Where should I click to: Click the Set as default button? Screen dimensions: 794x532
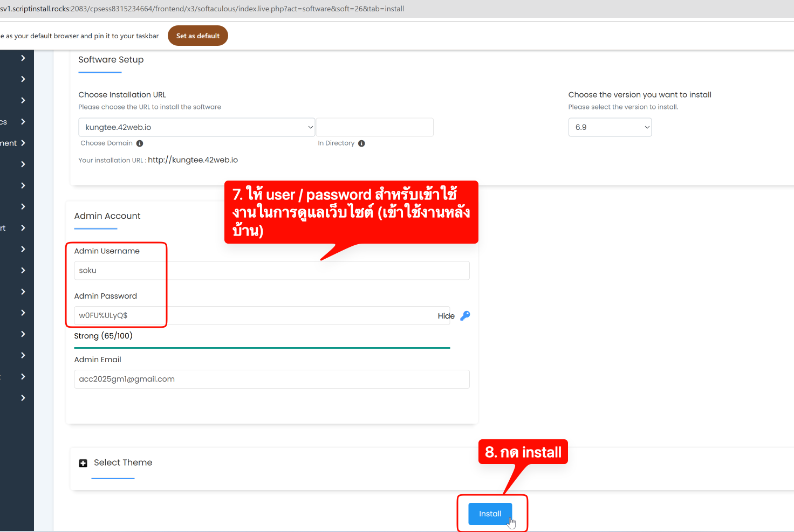(198, 36)
